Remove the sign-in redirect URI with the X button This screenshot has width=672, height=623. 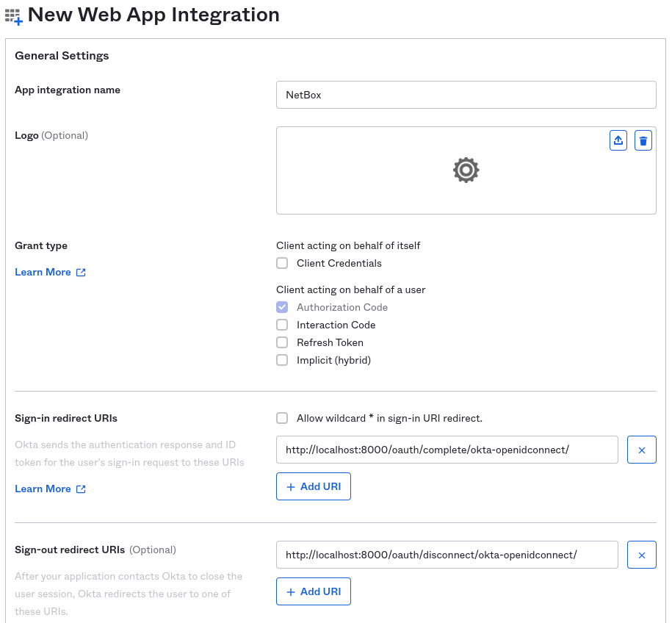point(641,450)
